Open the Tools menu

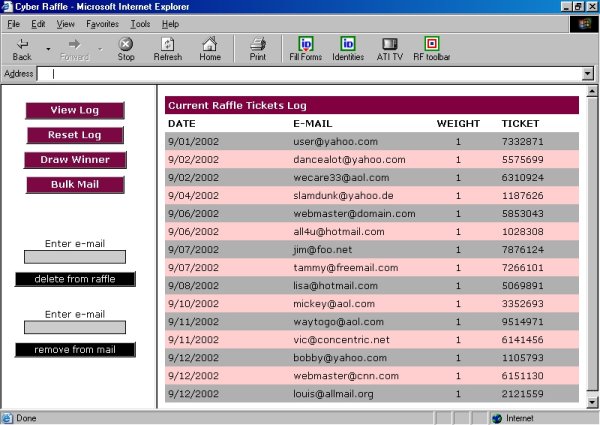click(x=140, y=24)
